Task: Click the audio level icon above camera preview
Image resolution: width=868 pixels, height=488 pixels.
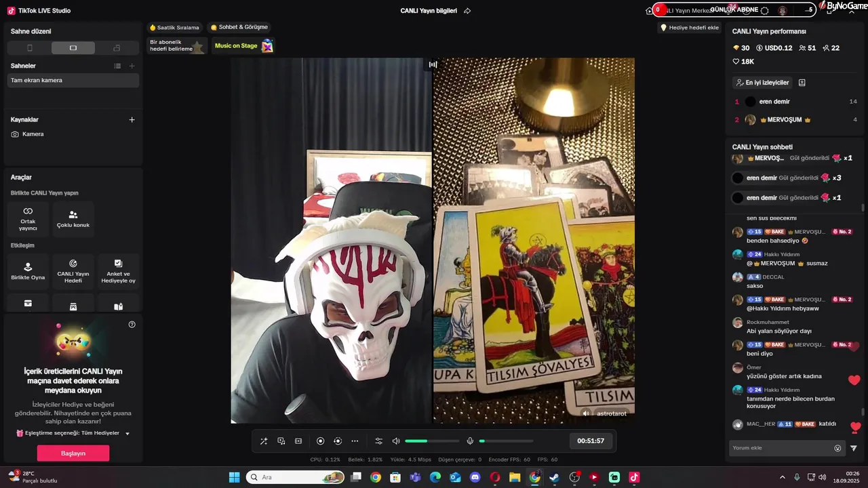Action: pos(433,64)
